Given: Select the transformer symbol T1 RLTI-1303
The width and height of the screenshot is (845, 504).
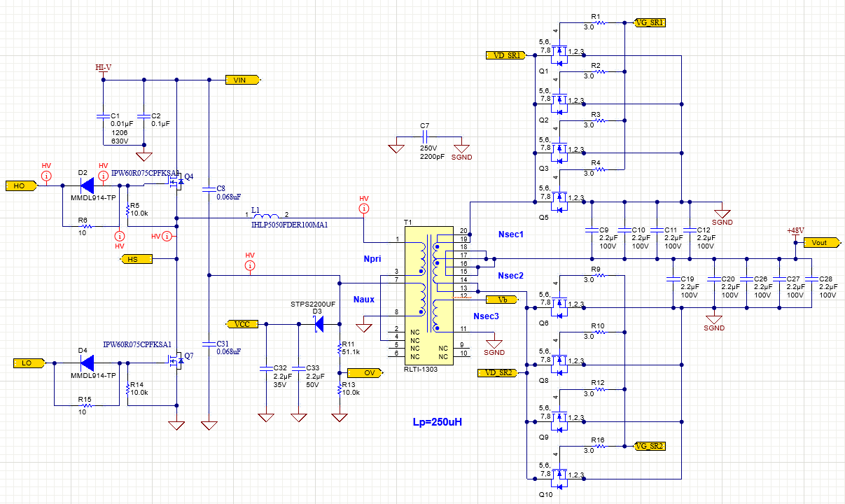Looking at the screenshot, I should [431, 294].
